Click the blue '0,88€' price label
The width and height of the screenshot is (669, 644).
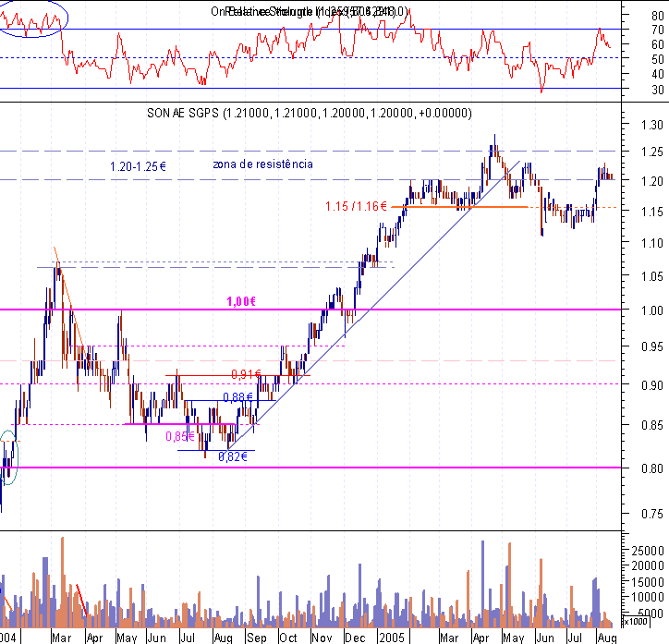click(238, 397)
